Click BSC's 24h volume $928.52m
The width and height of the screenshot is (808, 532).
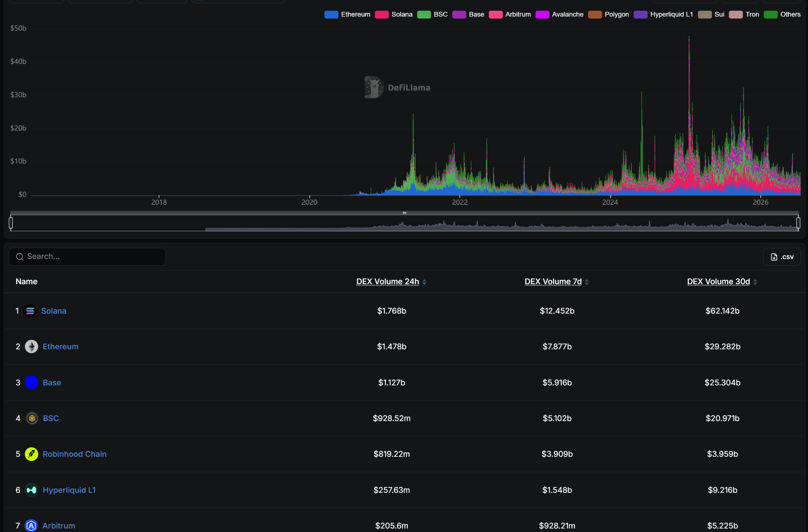[x=391, y=418]
